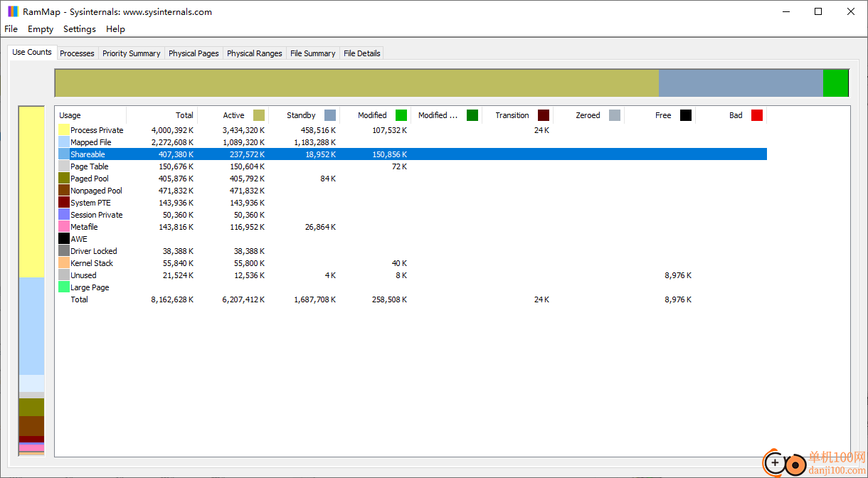The image size is (868, 478).
Task: Minimize the RamMap window
Action: [786, 11]
